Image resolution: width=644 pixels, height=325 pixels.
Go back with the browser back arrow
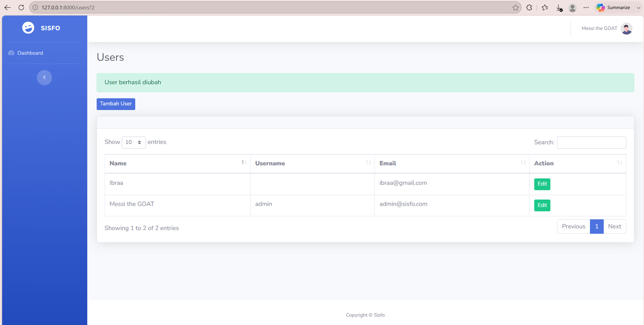pos(7,7)
